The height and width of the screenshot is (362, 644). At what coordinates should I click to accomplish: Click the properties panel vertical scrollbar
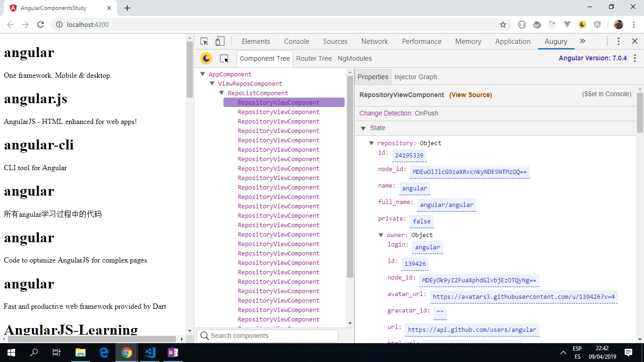(x=640, y=113)
